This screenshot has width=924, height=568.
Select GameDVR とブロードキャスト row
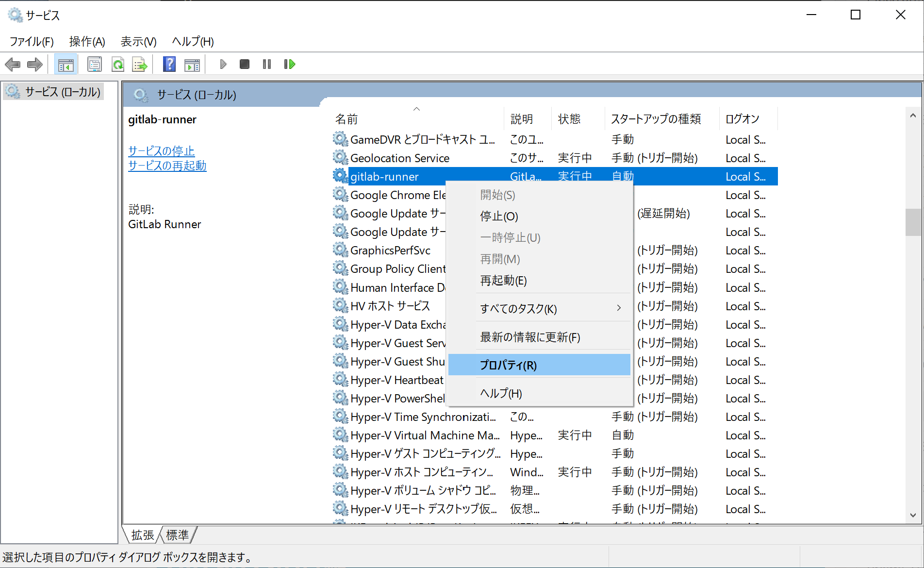click(x=555, y=139)
